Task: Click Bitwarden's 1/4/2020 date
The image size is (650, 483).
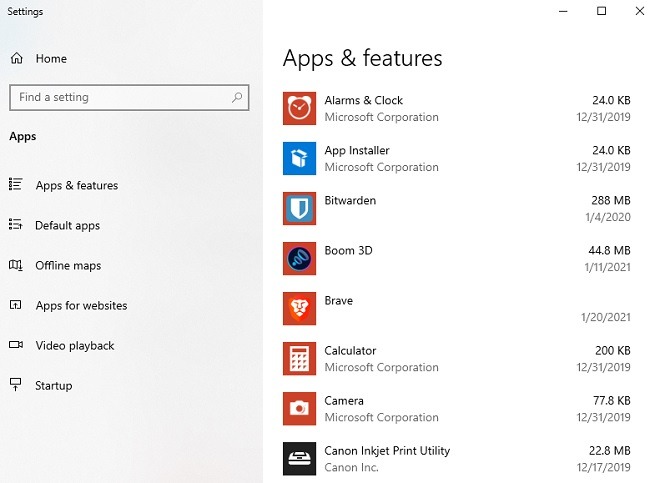Action: [608, 217]
